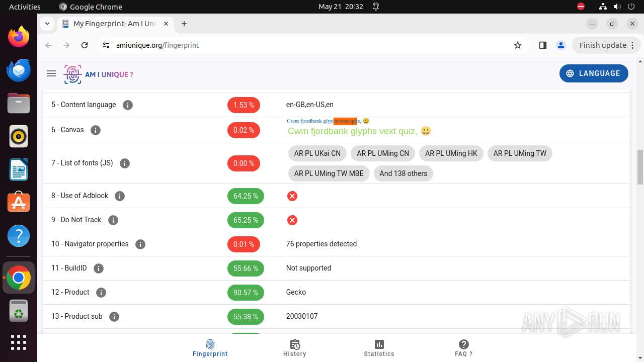Image resolution: width=644 pixels, height=362 pixels.
Task: Click the 55.38 % Product sub badge
Action: pyautogui.click(x=246, y=317)
